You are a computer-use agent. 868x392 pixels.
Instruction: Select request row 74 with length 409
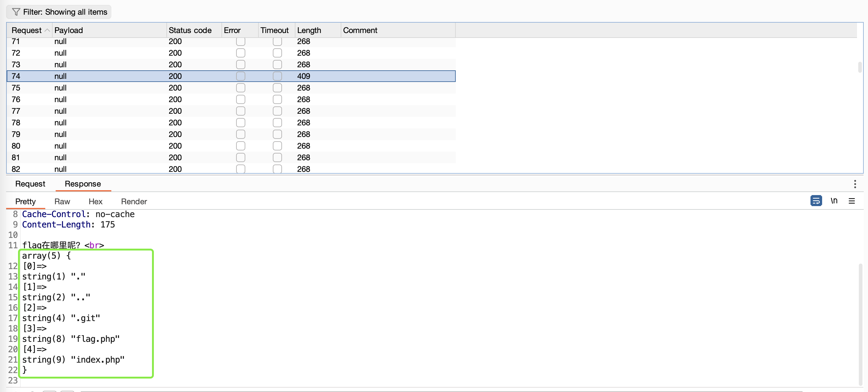coord(231,76)
